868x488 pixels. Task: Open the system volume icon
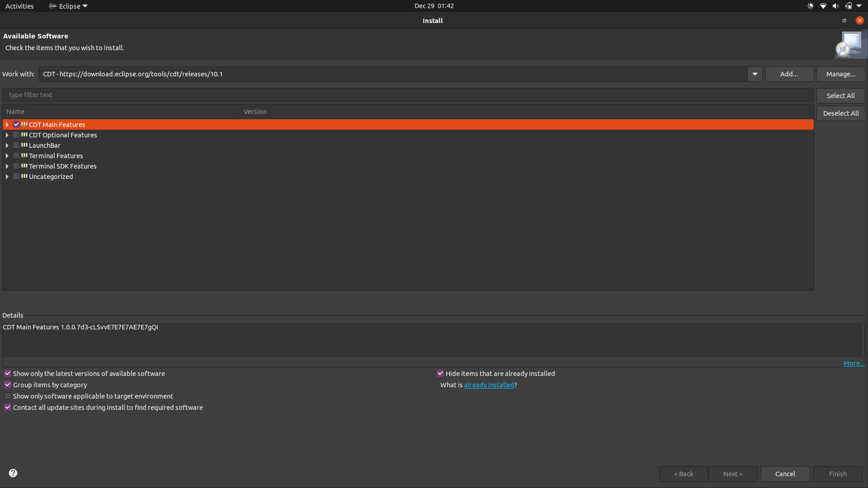tap(835, 6)
